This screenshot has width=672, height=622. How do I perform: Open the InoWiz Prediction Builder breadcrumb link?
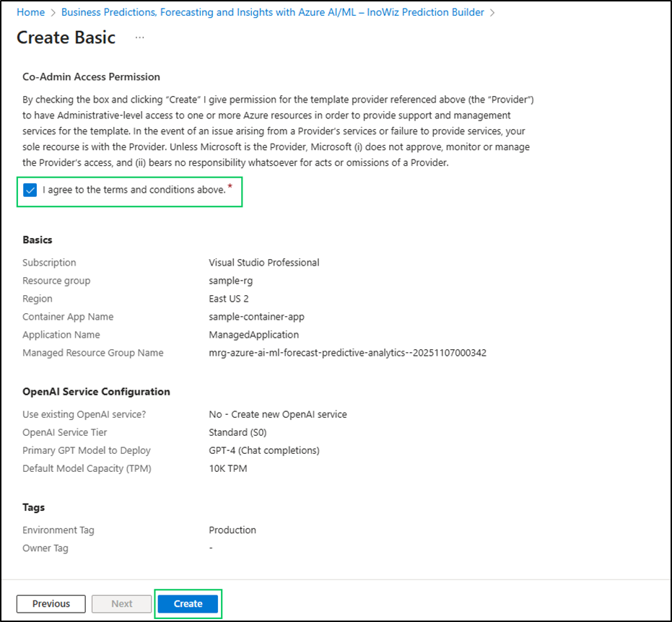[273, 12]
